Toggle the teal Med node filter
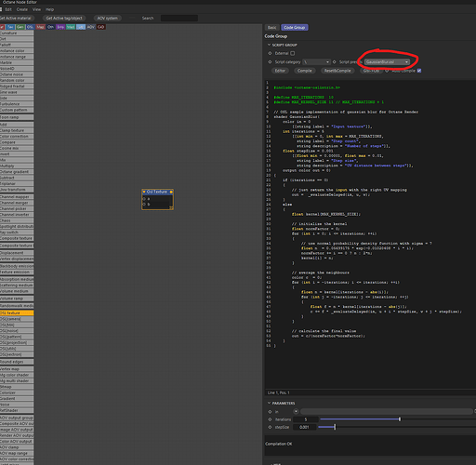Viewport: 476px width, 465px height. click(x=71, y=27)
